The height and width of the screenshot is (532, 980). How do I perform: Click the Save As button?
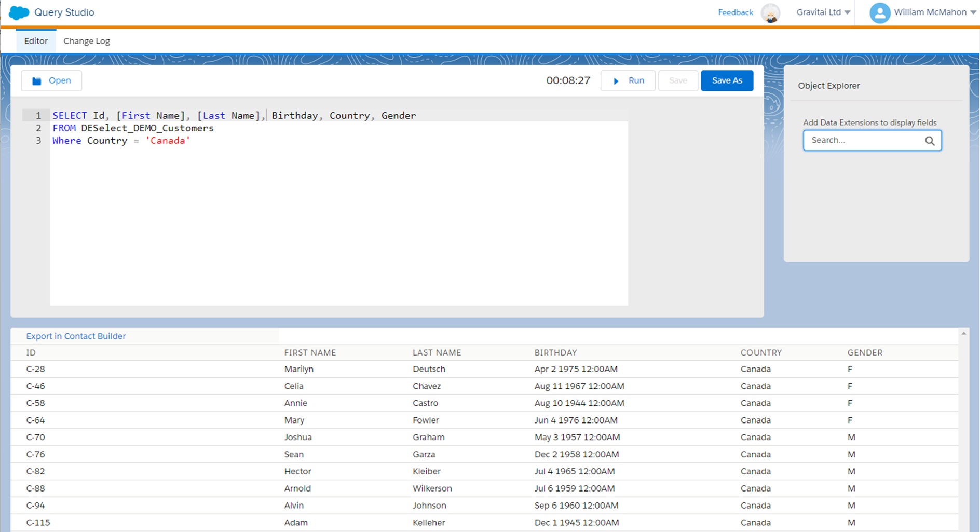coord(727,80)
